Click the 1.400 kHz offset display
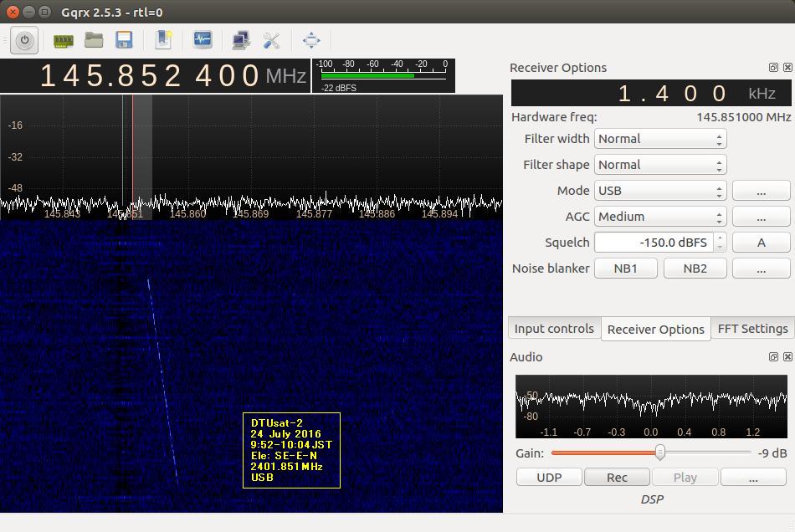Screen dimensions: 795x532 (x=651, y=93)
